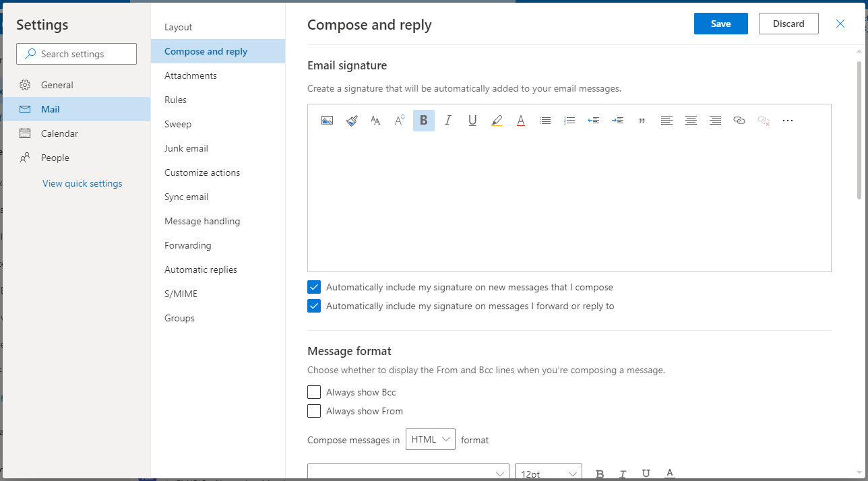
Task: Pick the font color tool in signature toolbar
Action: click(x=521, y=121)
